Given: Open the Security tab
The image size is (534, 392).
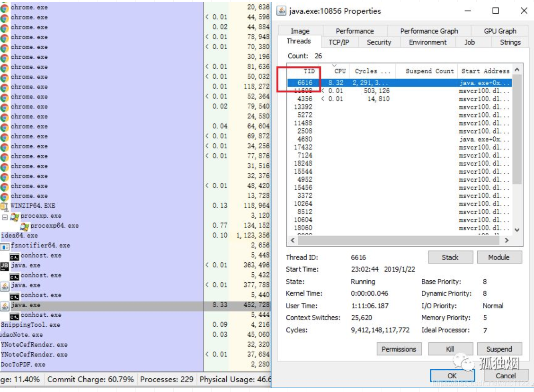Looking at the screenshot, I should tap(379, 42).
